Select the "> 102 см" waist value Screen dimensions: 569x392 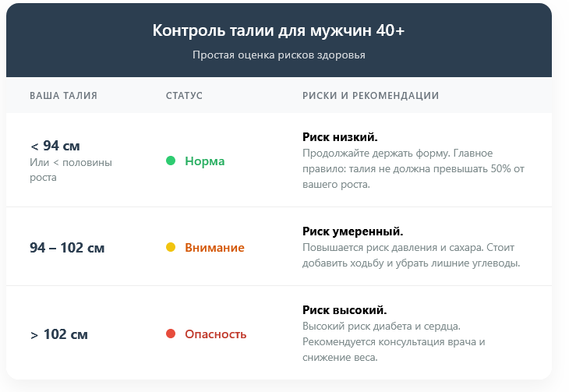pyautogui.click(x=58, y=334)
